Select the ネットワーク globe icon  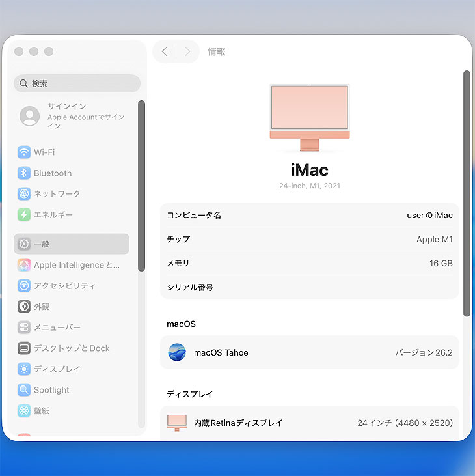[x=24, y=194]
